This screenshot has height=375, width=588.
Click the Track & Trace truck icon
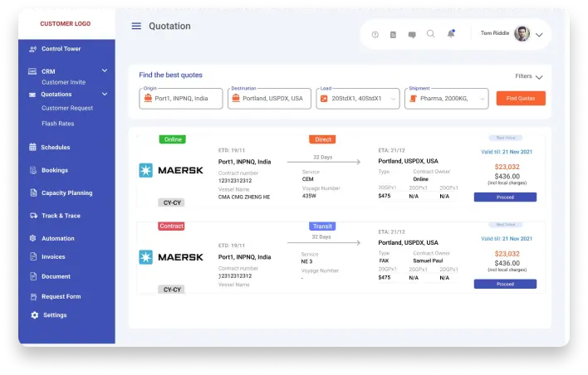coord(33,216)
